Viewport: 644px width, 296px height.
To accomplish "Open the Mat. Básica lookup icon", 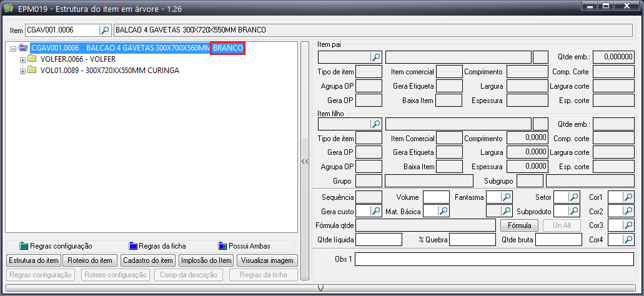I will 443,211.
